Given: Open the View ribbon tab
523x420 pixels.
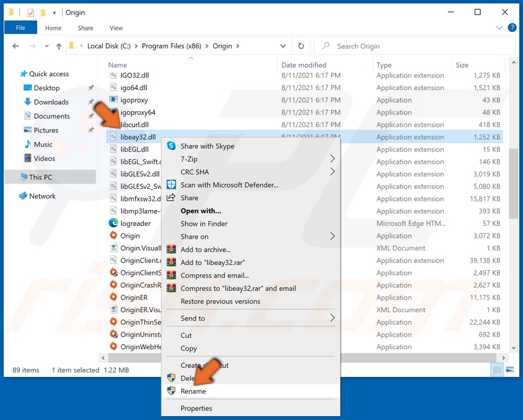Looking at the screenshot, I should tap(116, 28).
